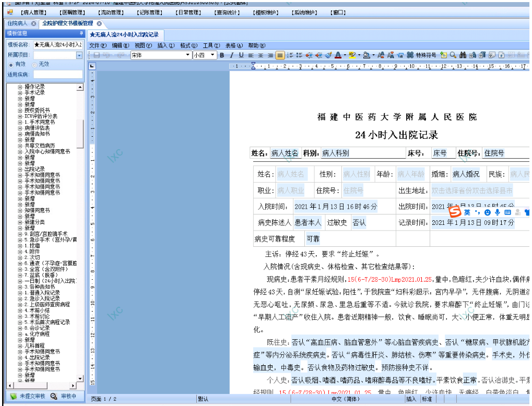Open the 所属项目 dropdown

point(79,55)
